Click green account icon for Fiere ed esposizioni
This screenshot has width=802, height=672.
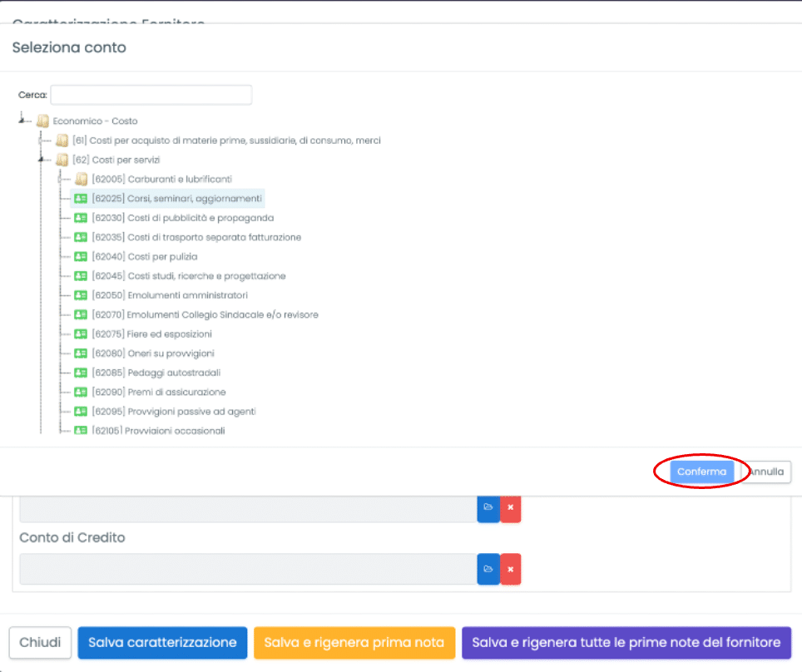pos(81,334)
